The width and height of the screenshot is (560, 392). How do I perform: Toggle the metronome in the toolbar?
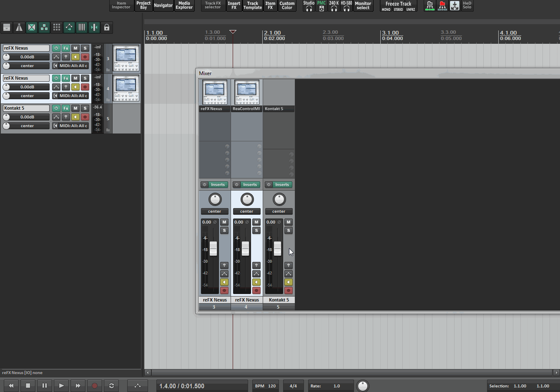tap(19, 28)
